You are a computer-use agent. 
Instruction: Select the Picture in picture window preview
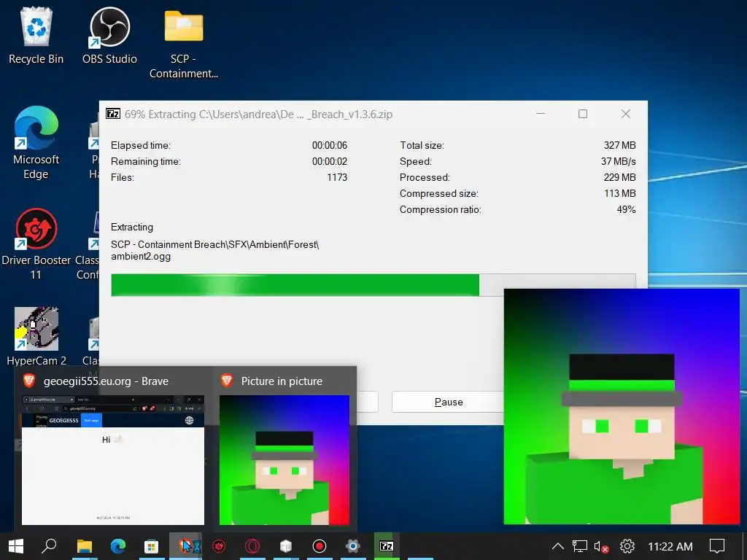point(285,460)
